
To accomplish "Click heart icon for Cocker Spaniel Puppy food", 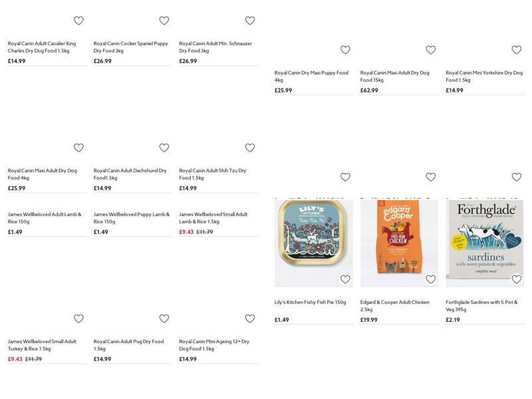I will (164, 21).
